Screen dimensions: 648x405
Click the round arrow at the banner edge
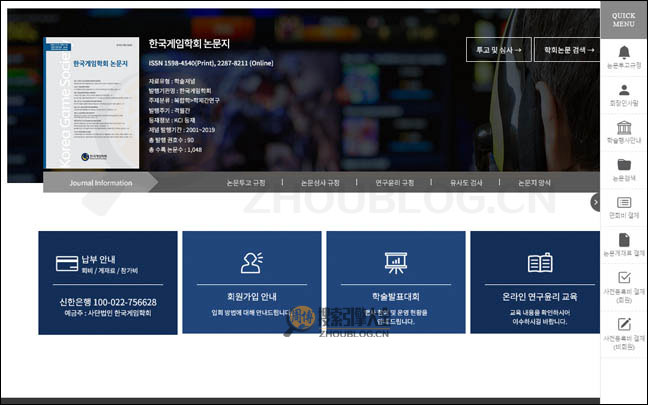tap(595, 202)
